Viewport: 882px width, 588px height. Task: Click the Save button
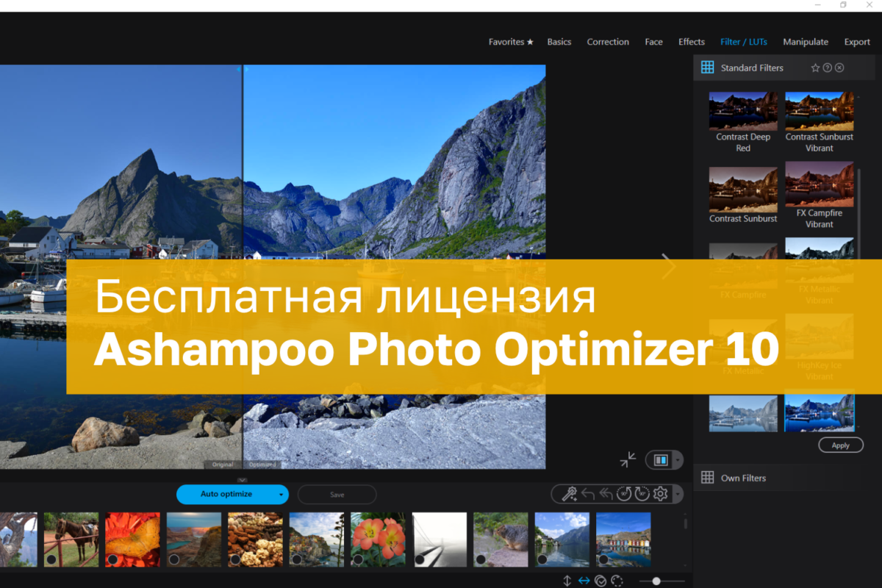(337, 494)
